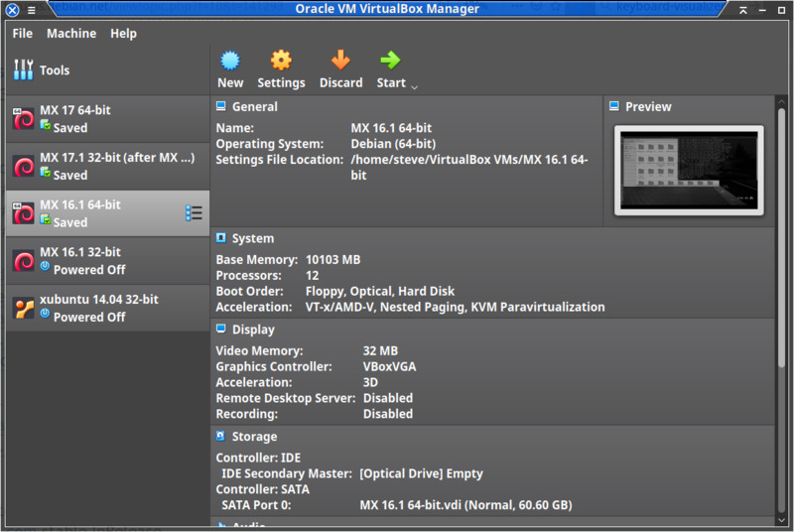
Task: Open the Machine menu
Action: pos(71,34)
